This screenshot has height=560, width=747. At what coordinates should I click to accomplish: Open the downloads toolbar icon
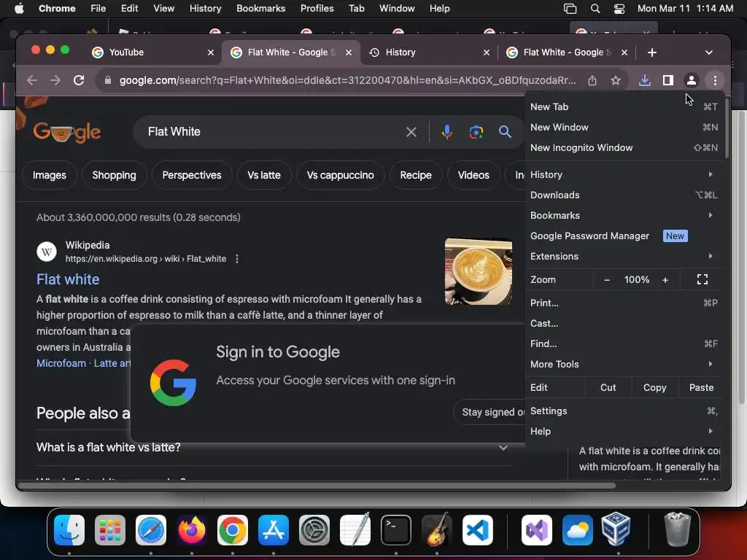coord(645,80)
